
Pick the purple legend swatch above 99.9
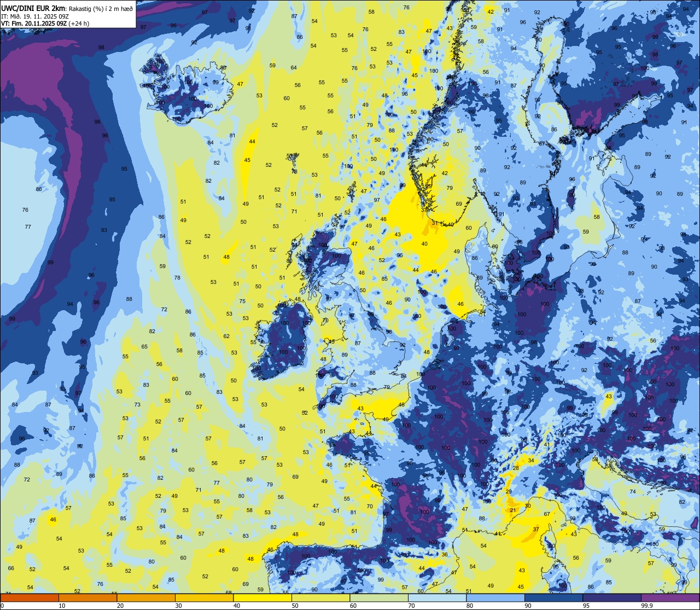coord(671,597)
